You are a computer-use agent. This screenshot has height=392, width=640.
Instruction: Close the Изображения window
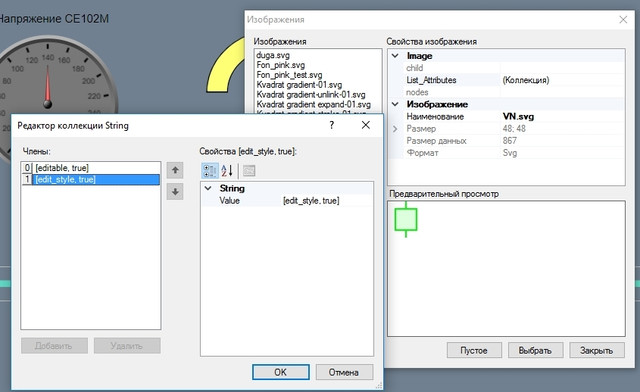point(623,20)
